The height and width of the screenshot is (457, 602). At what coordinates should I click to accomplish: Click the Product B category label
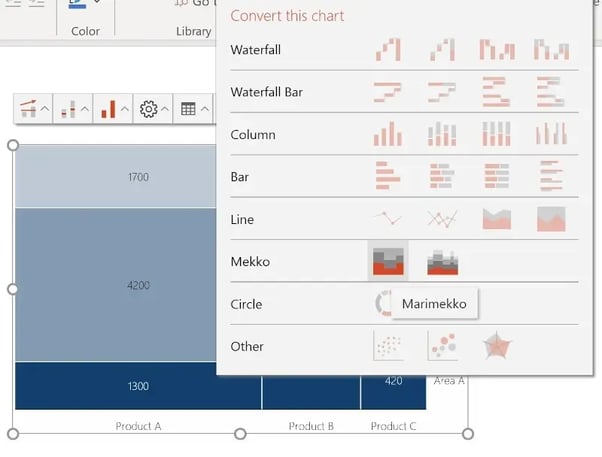pos(311,426)
